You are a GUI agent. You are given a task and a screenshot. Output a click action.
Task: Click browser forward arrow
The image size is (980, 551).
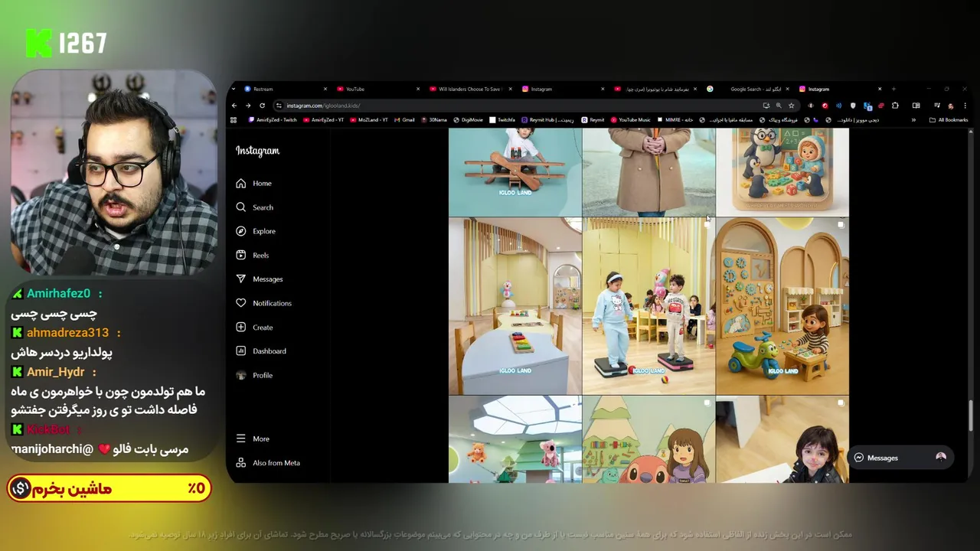tap(247, 106)
